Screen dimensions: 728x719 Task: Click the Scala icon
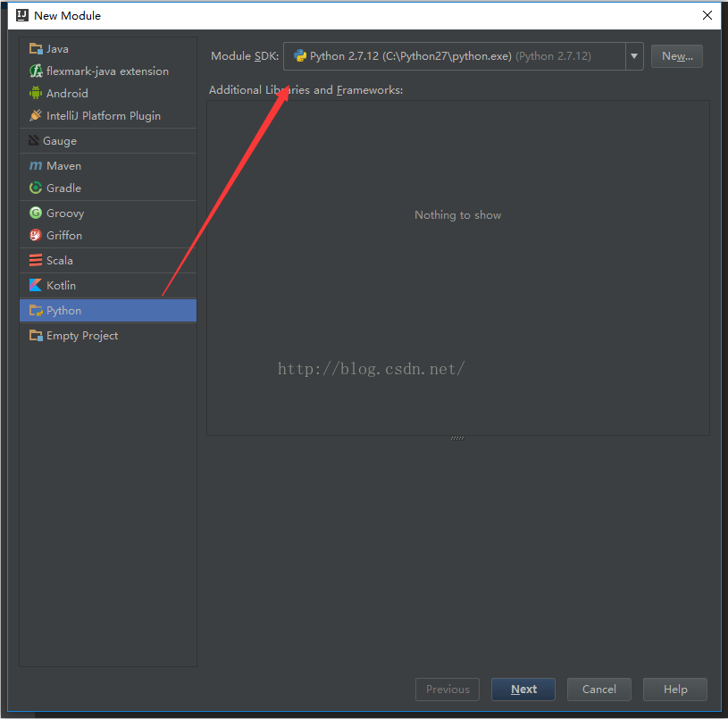click(x=36, y=260)
